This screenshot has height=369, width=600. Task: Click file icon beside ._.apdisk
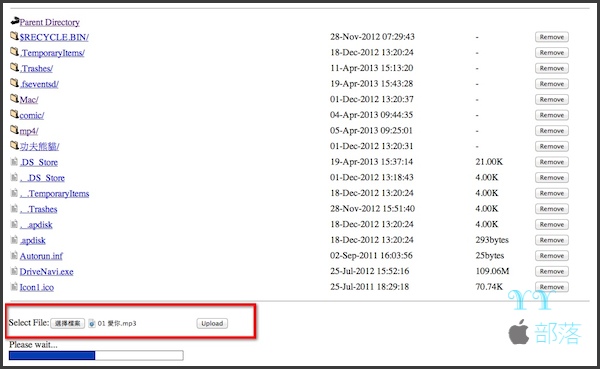pyautogui.click(x=14, y=224)
